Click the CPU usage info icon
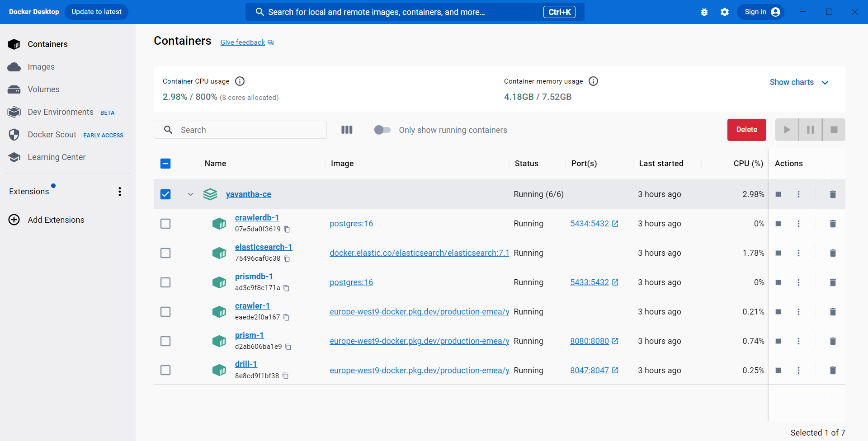This screenshot has width=868, height=441. point(240,81)
